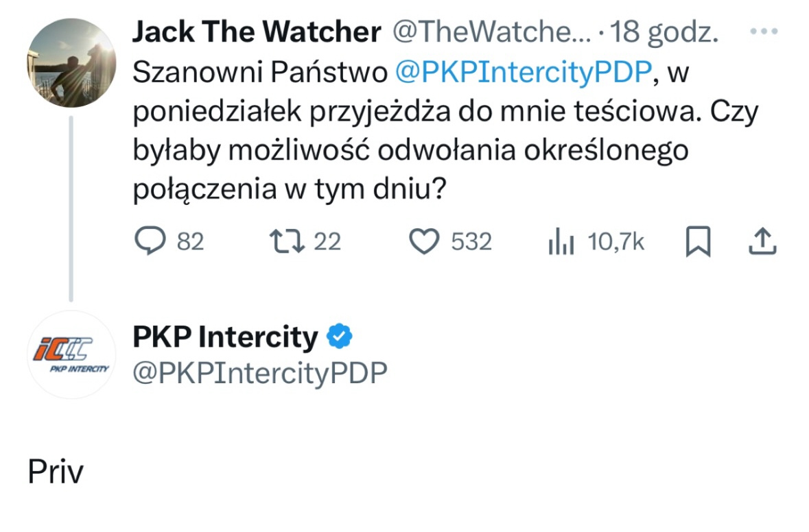Open Jack The Watcher's profile picture
The width and height of the screenshot is (809, 532).
click(71, 63)
